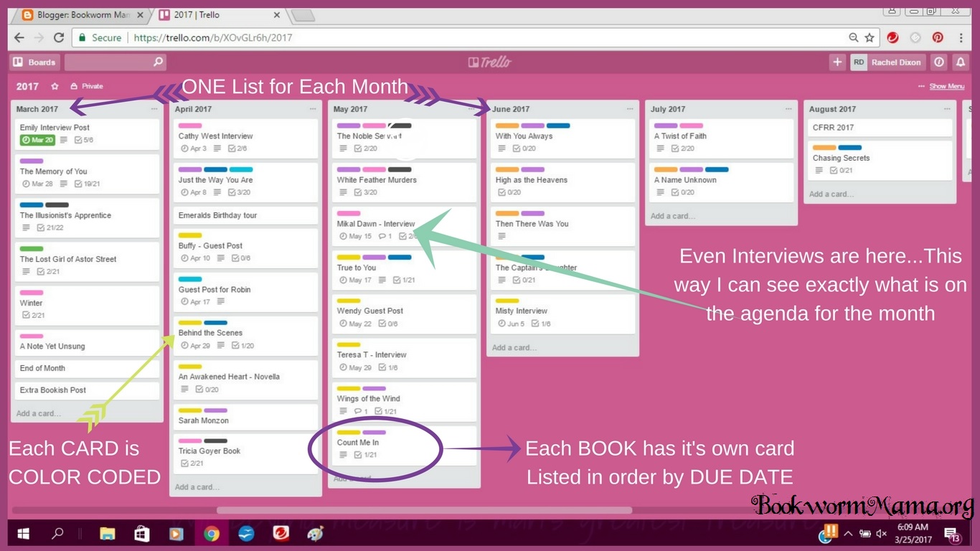Click checklist badge on High as the Heavens
The height and width of the screenshot is (551, 980).
pyautogui.click(x=509, y=192)
